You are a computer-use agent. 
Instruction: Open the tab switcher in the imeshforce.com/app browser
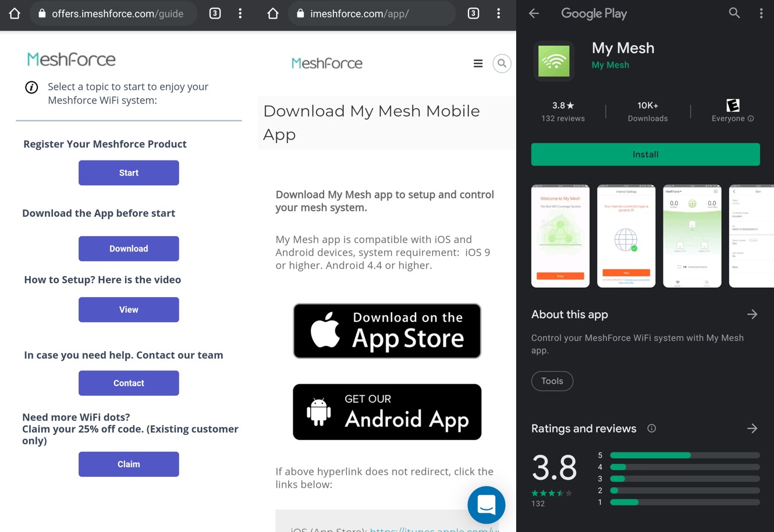[473, 13]
